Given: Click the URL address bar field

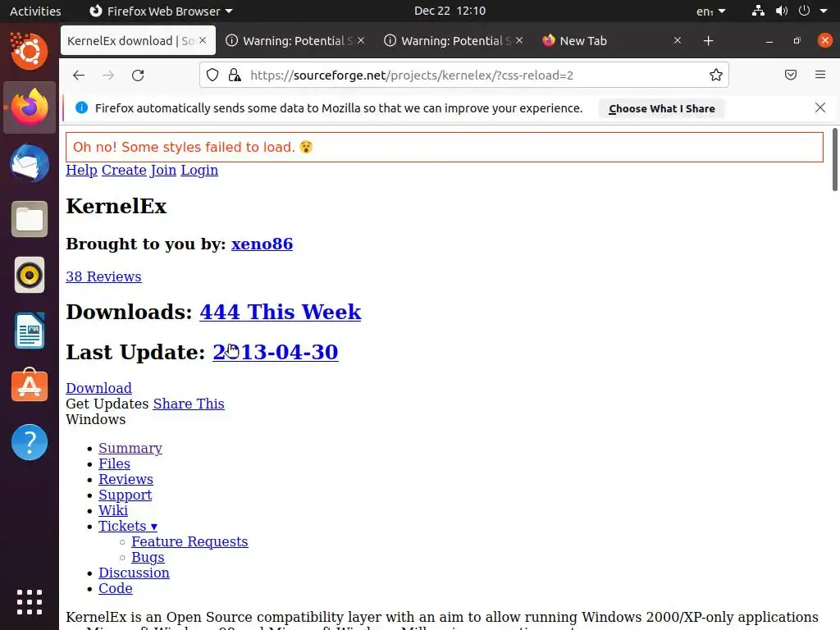Looking at the screenshot, I should pyautogui.click(x=464, y=75).
